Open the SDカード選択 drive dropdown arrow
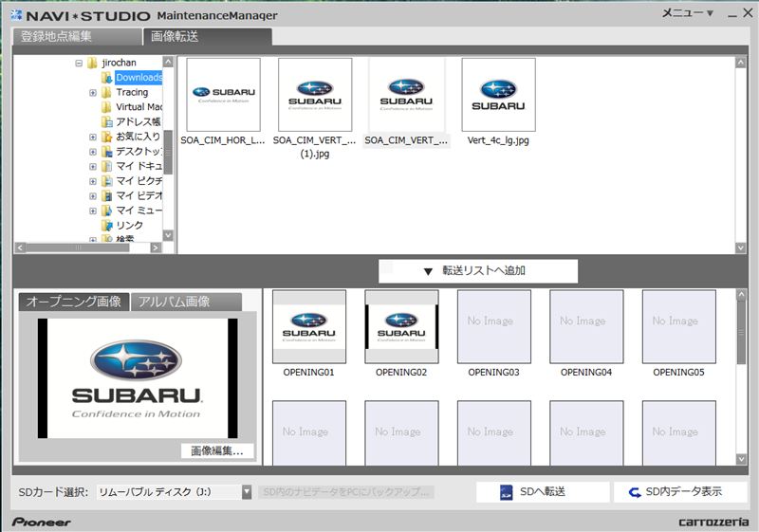 [x=247, y=492]
